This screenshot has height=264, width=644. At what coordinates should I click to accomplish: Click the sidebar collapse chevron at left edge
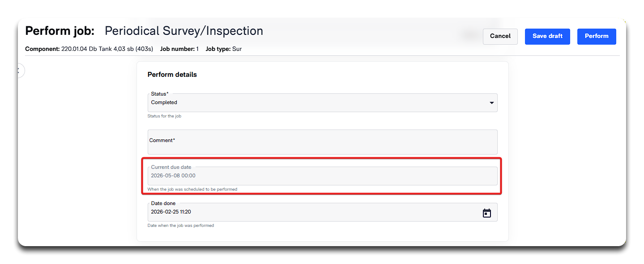(19, 71)
